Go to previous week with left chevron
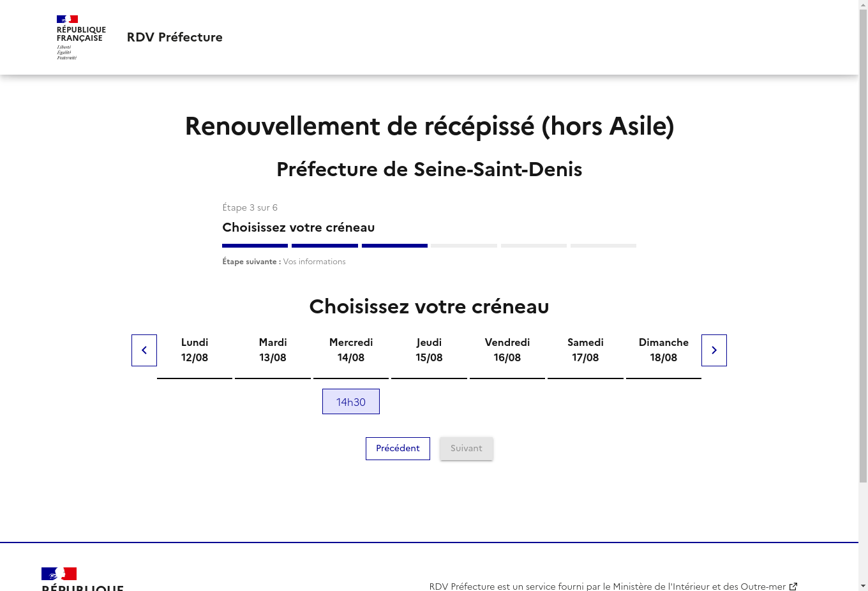 [x=144, y=350]
